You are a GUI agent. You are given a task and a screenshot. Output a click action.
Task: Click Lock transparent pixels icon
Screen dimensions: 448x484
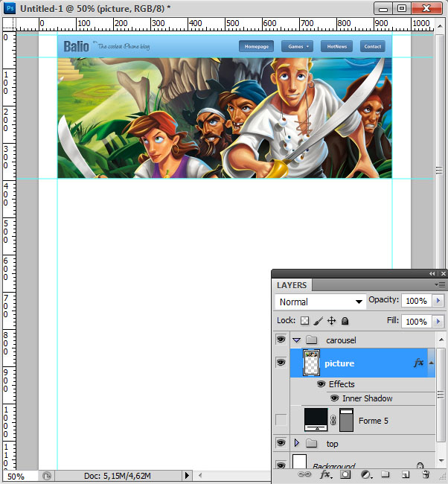[304, 321]
